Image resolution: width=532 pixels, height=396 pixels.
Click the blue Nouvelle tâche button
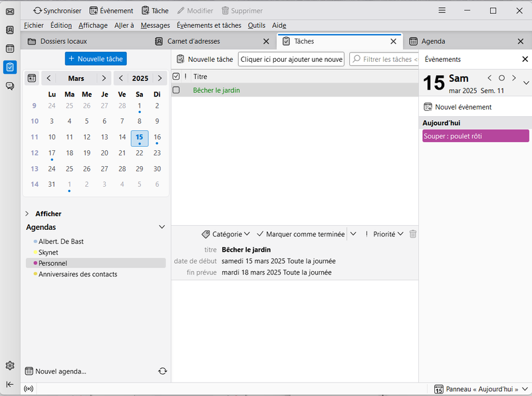(96, 58)
